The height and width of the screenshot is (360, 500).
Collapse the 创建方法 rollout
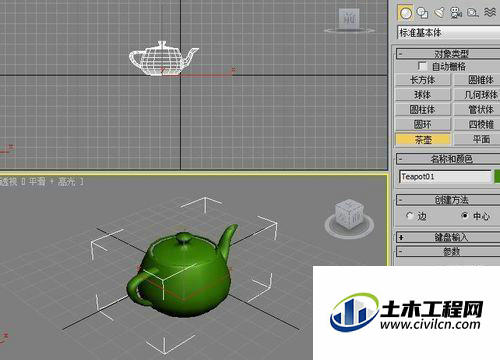pyautogui.click(x=448, y=200)
